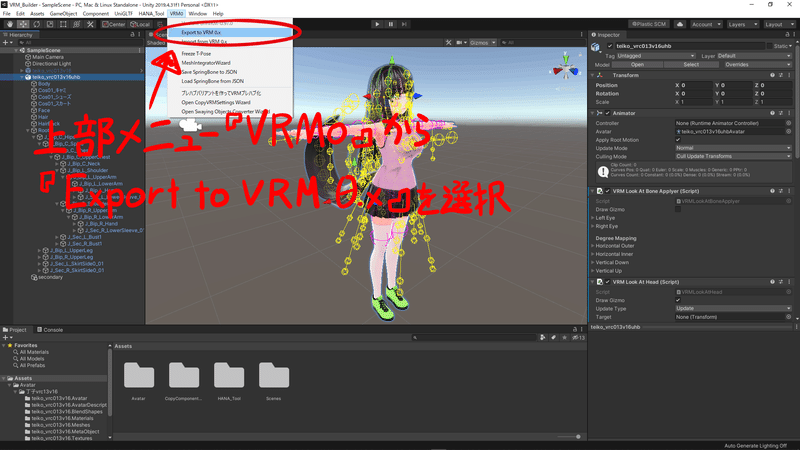
Task: Click the Plastic SCM button
Action: point(648,24)
